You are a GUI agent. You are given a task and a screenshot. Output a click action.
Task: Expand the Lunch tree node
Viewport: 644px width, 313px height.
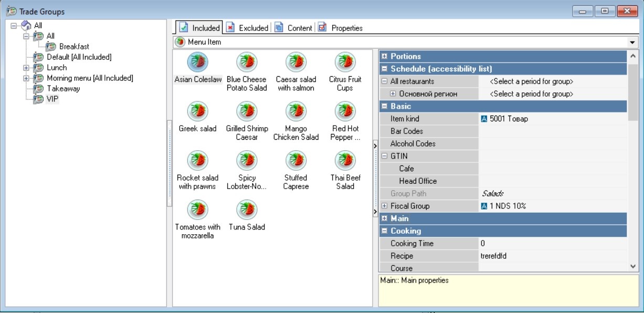tap(26, 68)
